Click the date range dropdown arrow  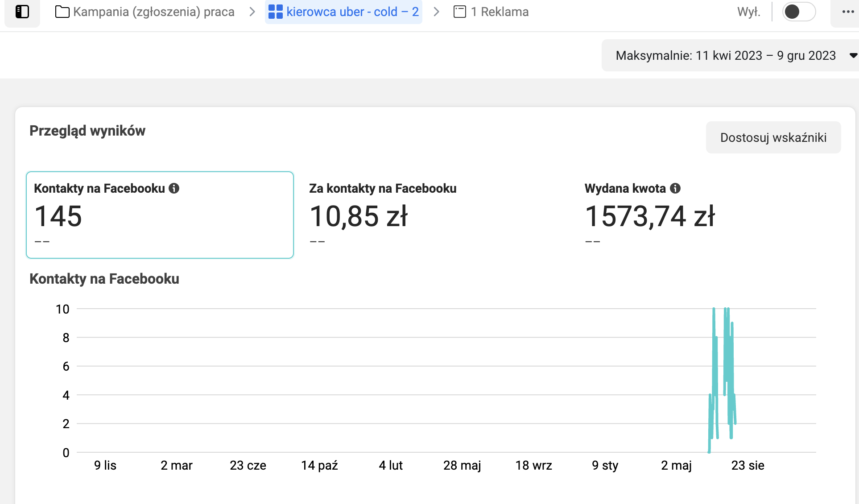[853, 55]
